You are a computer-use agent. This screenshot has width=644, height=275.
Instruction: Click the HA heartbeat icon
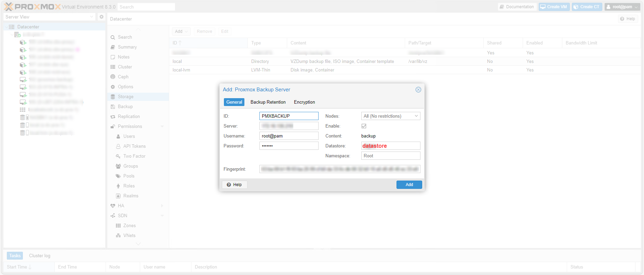pos(113,206)
